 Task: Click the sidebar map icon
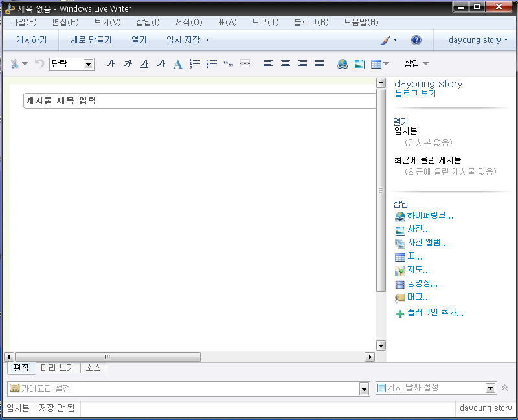pyautogui.click(x=400, y=271)
